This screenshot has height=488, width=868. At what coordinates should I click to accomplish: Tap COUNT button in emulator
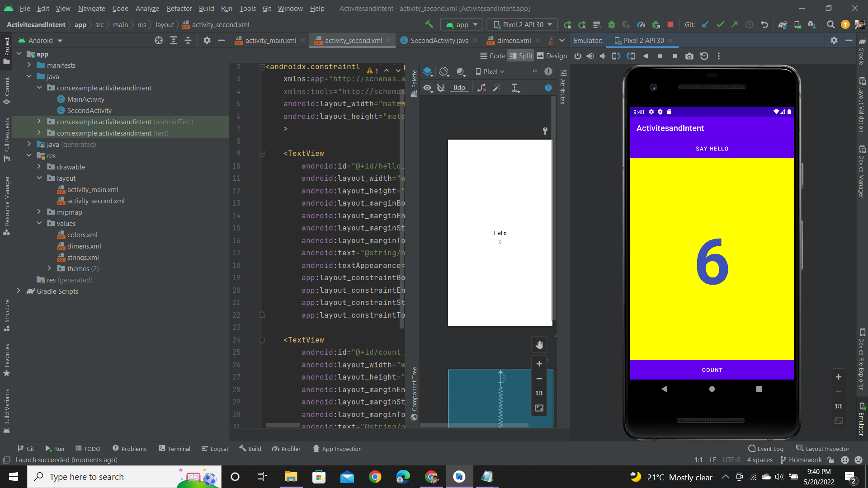pyautogui.click(x=712, y=370)
